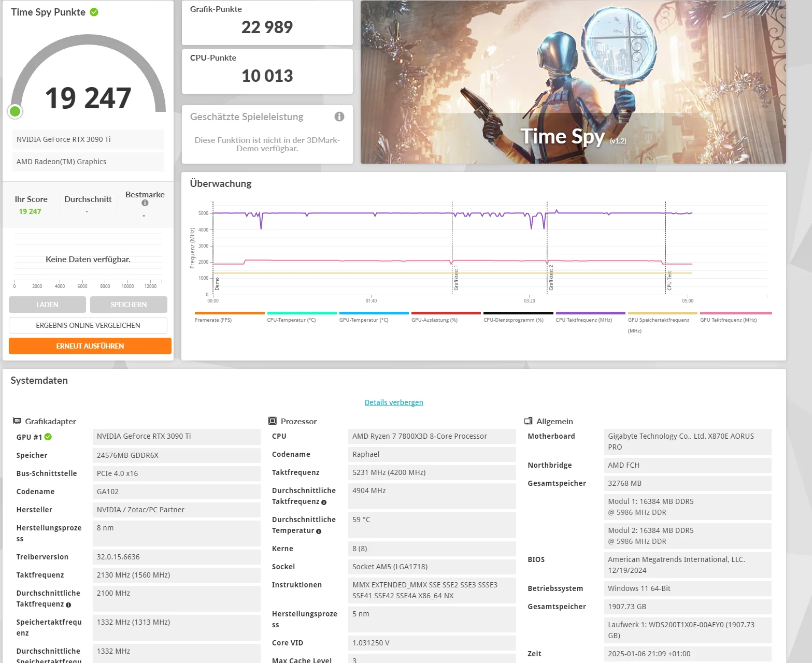Viewport: 812px width, 663px height.
Task: Click the orange ERNEUT AUSFÜHREN button
Action: [x=90, y=346]
